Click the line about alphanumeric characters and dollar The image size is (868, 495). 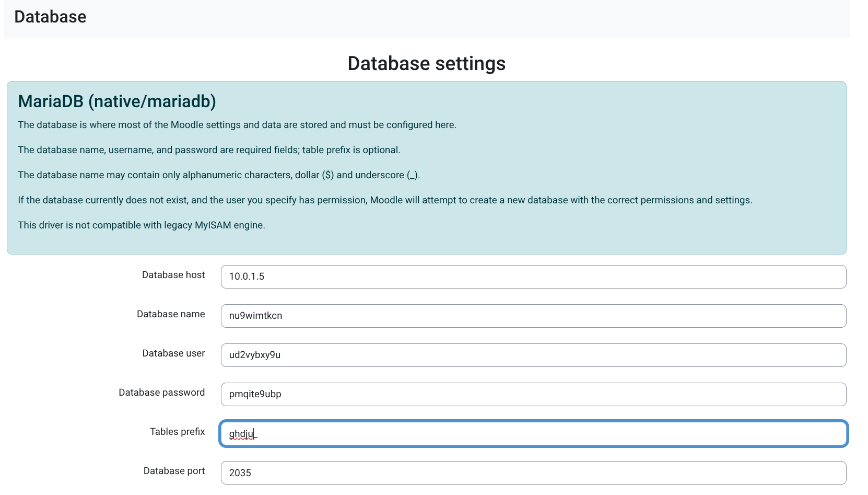[x=219, y=175]
